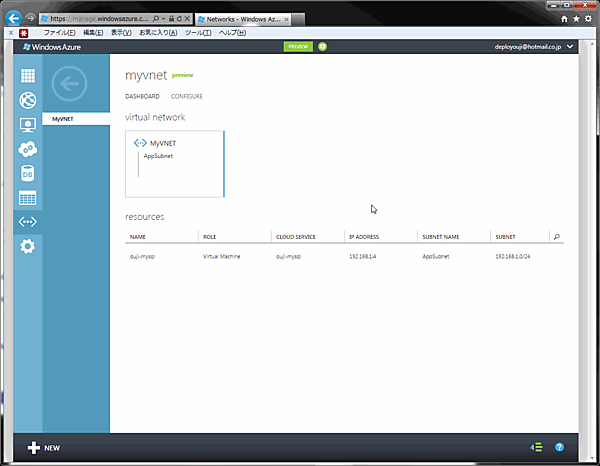Open browser Favorites star icon
The image size is (600, 466).
click(x=576, y=19)
